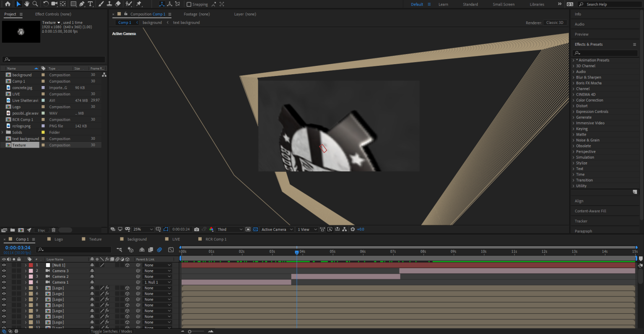Choose the World Axis mode icon
The width and height of the screenshot is (644, 334).
(x=169, y=4)
